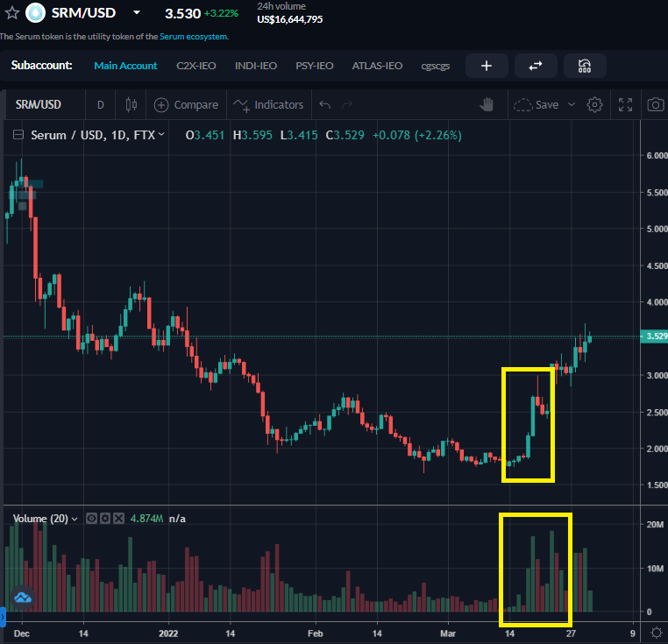Open the candlestick chart style selector
This screenshot has height=644, width=668.
(131, 104)
